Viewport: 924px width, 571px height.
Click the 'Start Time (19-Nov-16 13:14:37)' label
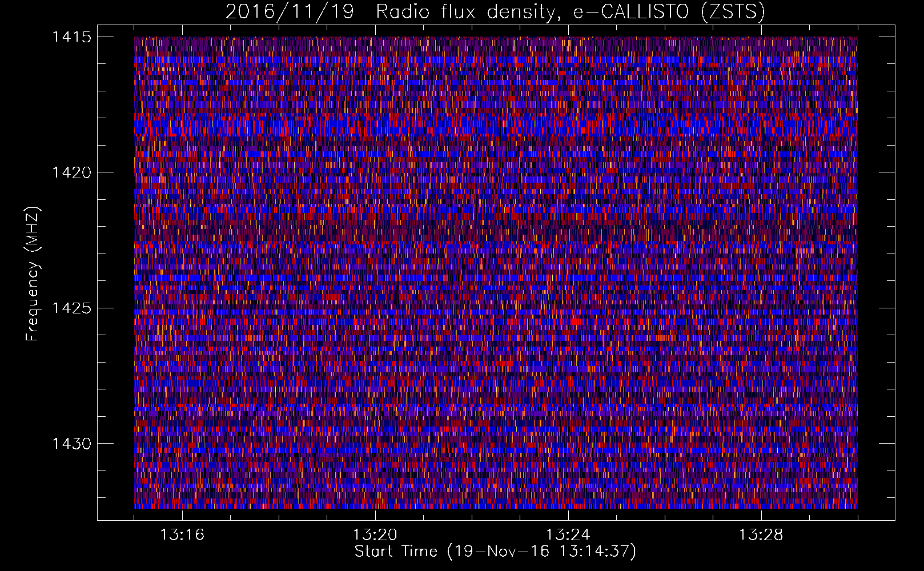click(495, 552)
